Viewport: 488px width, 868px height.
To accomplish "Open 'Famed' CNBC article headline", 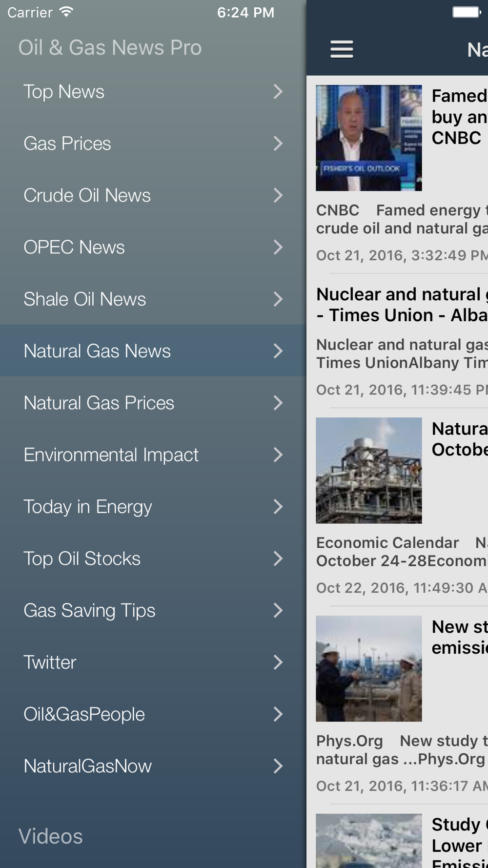I will click(x=459, y=117).
